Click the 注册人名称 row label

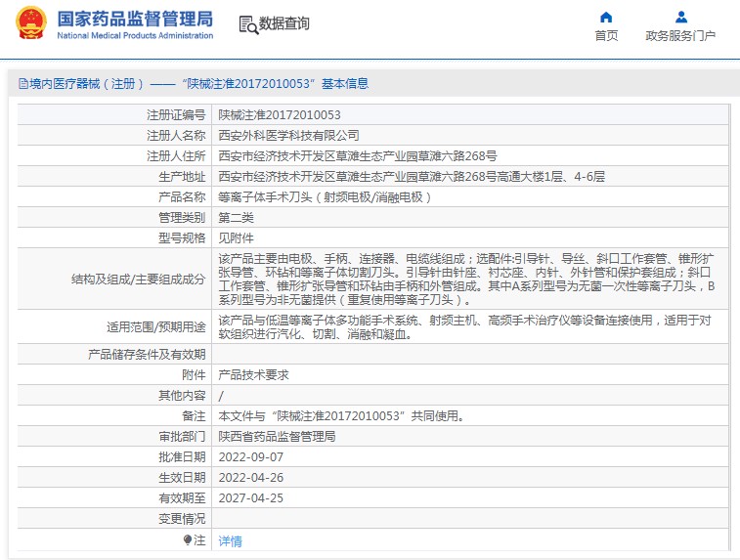pyautogui.click(x=176, y=136)
